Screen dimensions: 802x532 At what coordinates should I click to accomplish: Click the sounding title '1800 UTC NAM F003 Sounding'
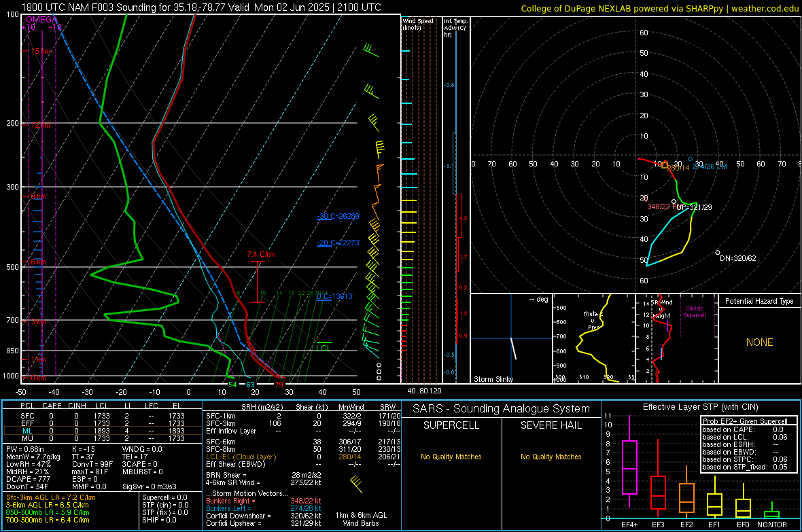(x=89, y=7)
